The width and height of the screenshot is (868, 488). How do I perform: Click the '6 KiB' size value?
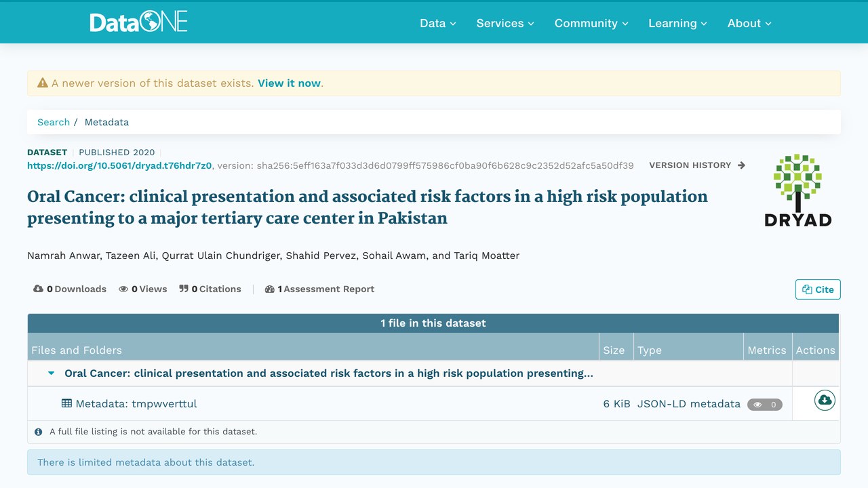point(617,403)
